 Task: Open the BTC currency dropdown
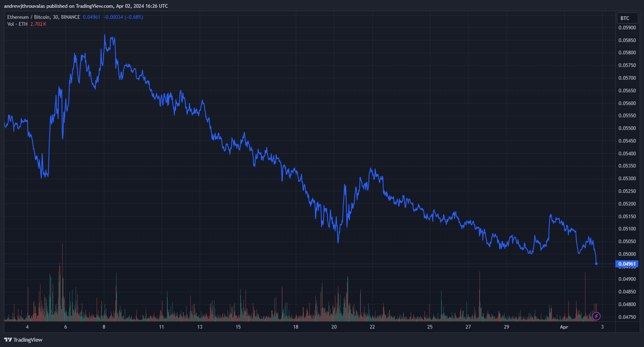point(628,18)
